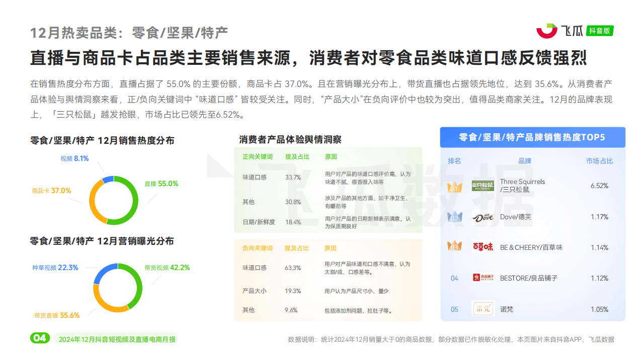Click the 良品铺子 brand logo
Viewport: 644px width, 362px height.
(x=483, y=278)
